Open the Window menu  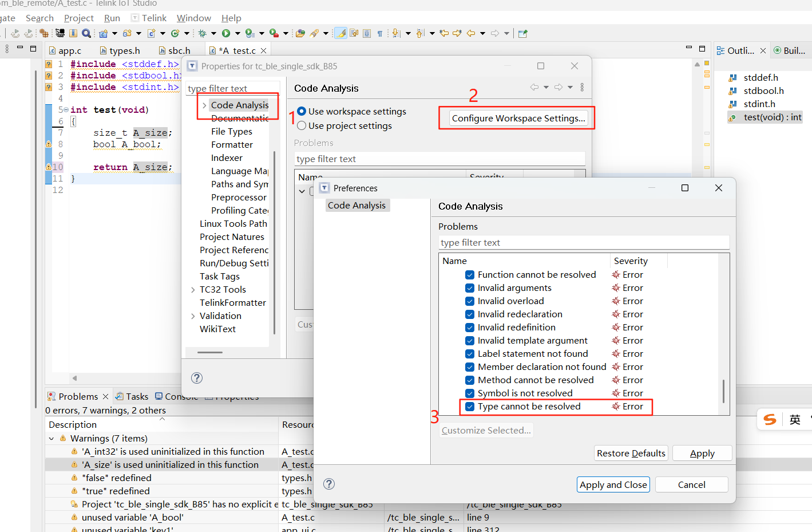tap(194, 18)
